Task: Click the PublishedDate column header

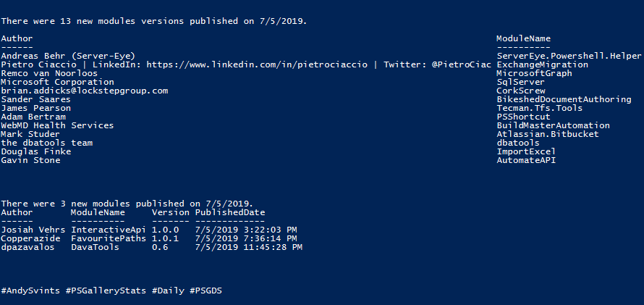Action: (x=230, y=212)
